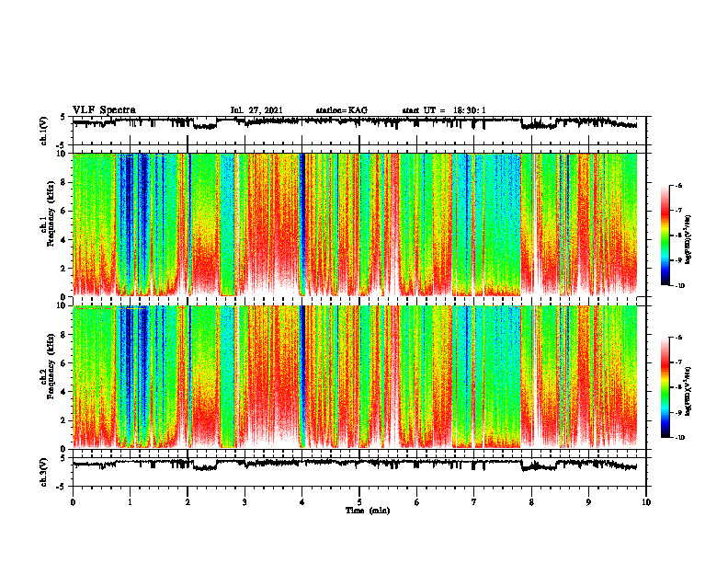728x563 pixels.
Task: Click the "-6" label on the ch.1 colorbar
Action: [x=678, y=186]
